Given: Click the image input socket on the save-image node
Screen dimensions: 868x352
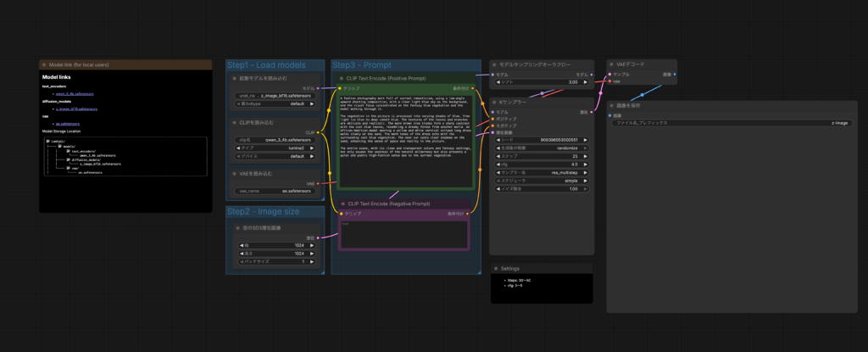Looking at the screenshot, I should 609,115.
